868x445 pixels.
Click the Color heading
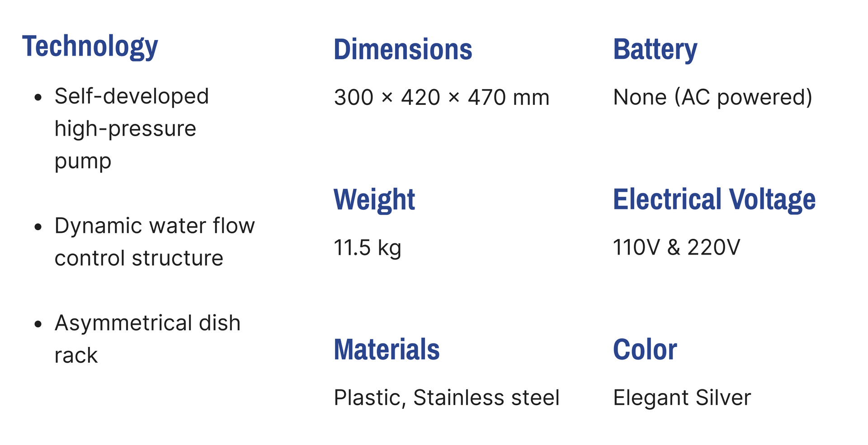645,350
